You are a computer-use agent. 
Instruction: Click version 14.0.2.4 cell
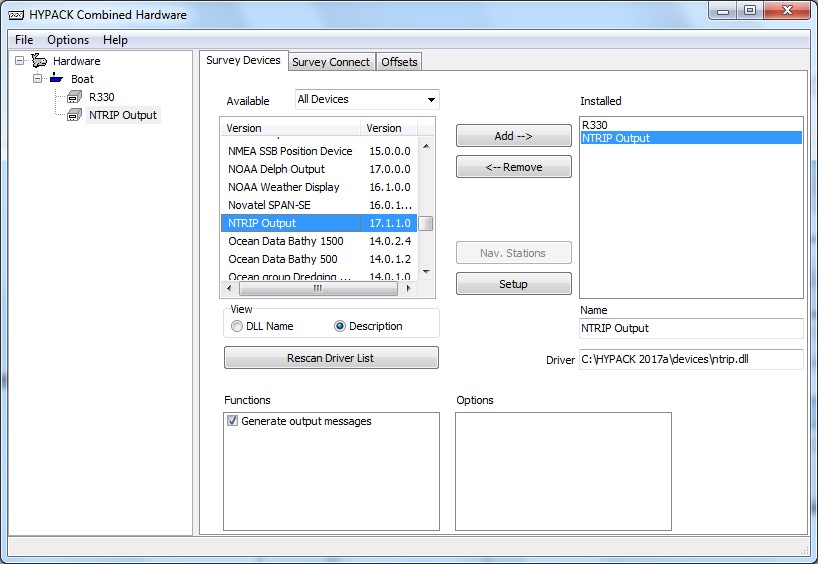(x=390, y=241)
